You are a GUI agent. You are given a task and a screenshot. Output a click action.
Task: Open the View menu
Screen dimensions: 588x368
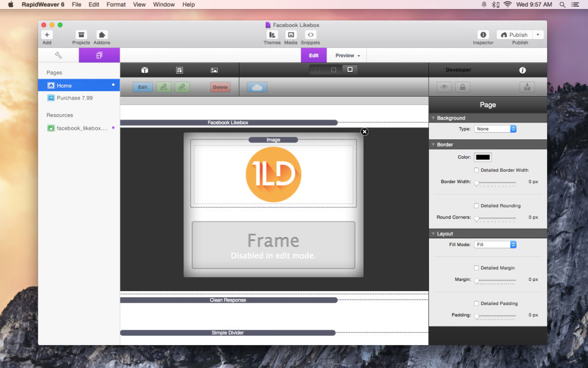(139, 4)
